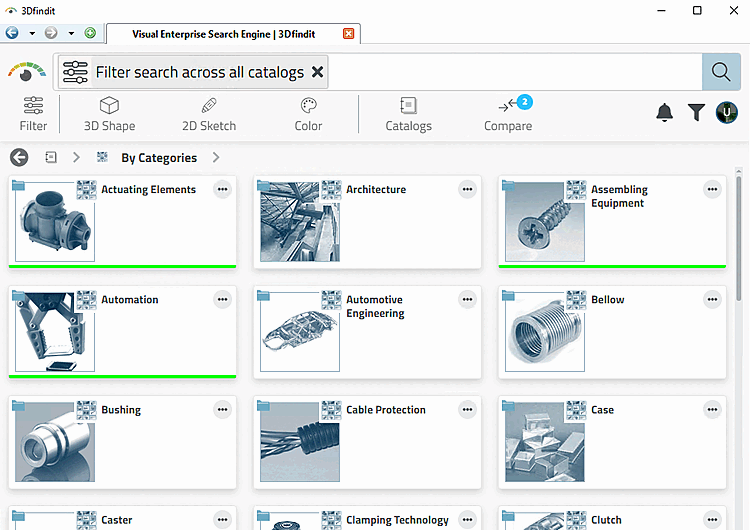Select the 2D Sketch search tool
Screen dimensions: 750x530
(209, 114)
